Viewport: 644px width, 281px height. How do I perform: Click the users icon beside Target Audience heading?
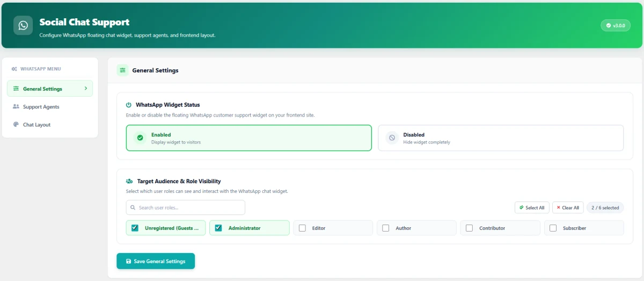pos(129,182)
